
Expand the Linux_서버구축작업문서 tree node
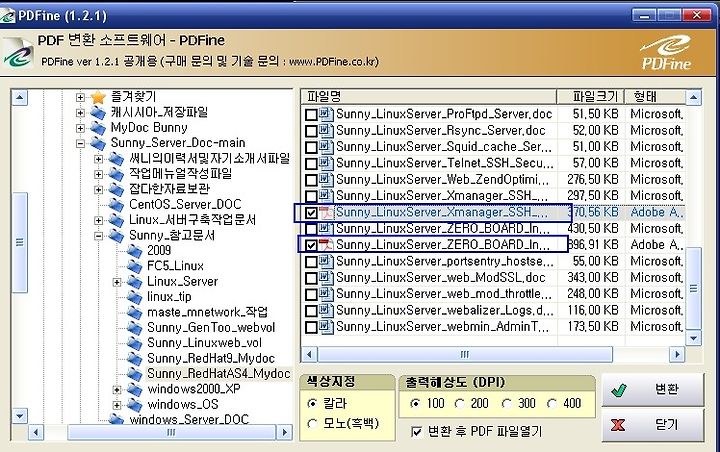point(98,220)
